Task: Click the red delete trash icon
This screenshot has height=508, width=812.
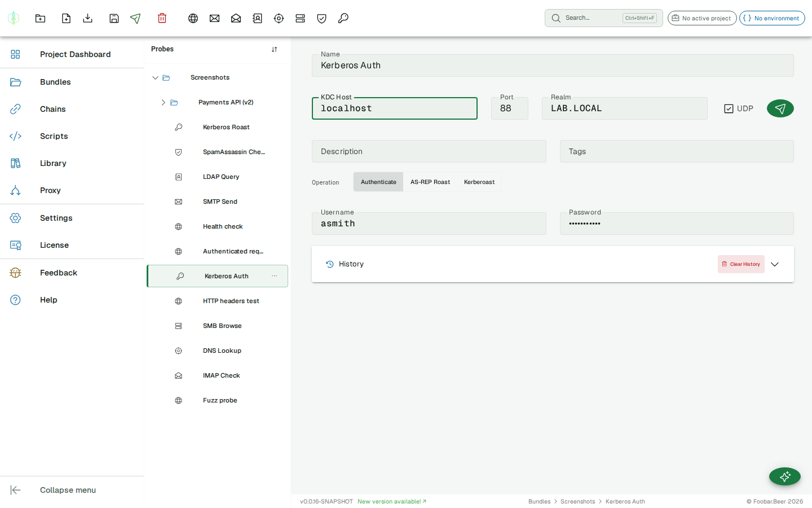Action: [162, 18]
